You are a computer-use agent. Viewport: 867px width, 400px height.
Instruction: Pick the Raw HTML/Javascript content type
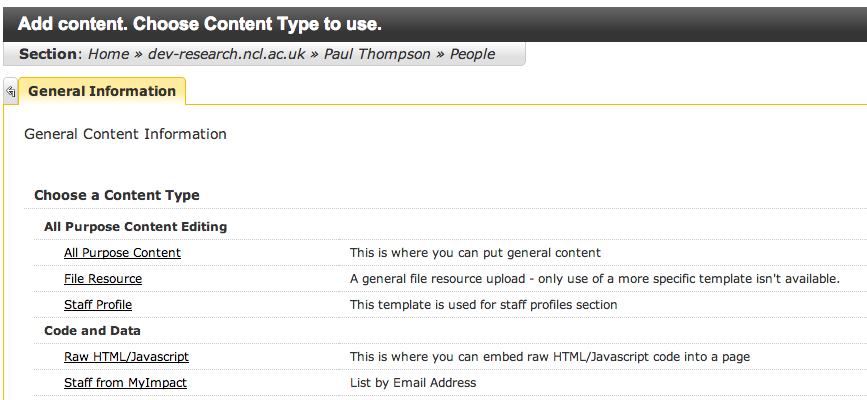(126, 357)
